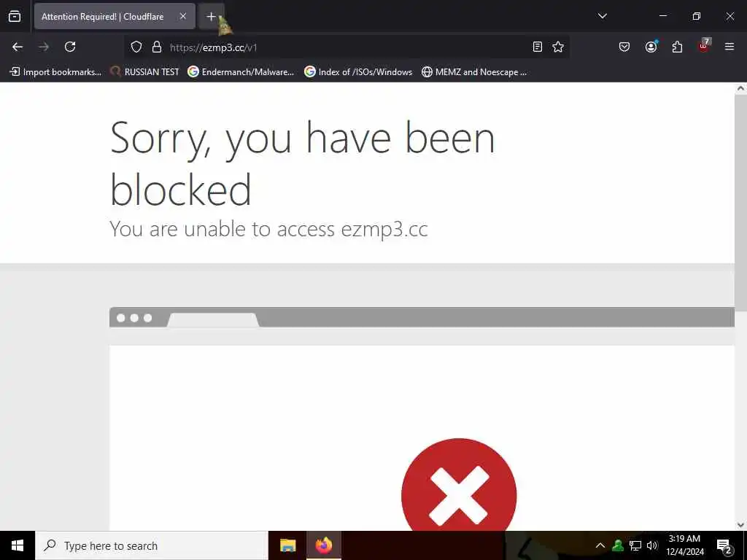Open the list all tabs dropdown
This screenshot has width=747, height=560.
602,16
